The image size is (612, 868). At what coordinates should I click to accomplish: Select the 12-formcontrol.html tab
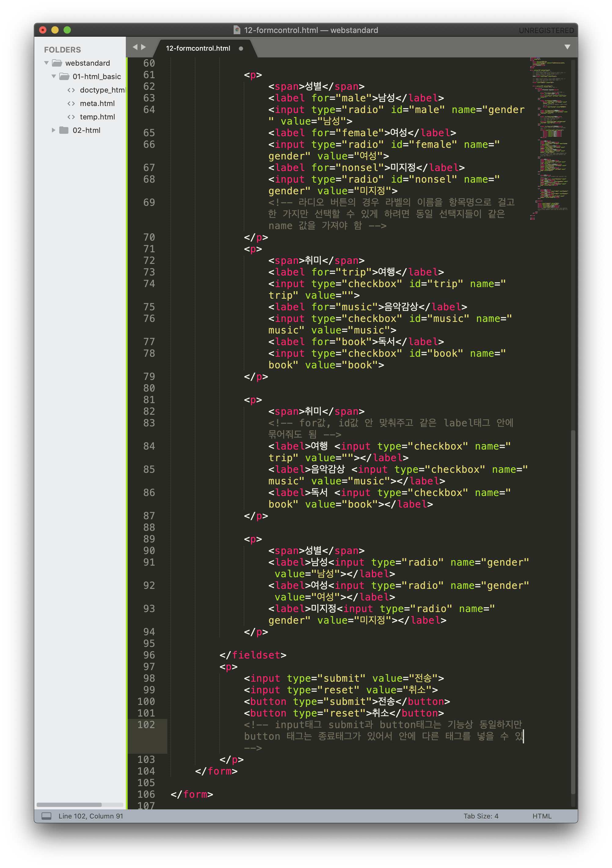(x=198, y=48)
